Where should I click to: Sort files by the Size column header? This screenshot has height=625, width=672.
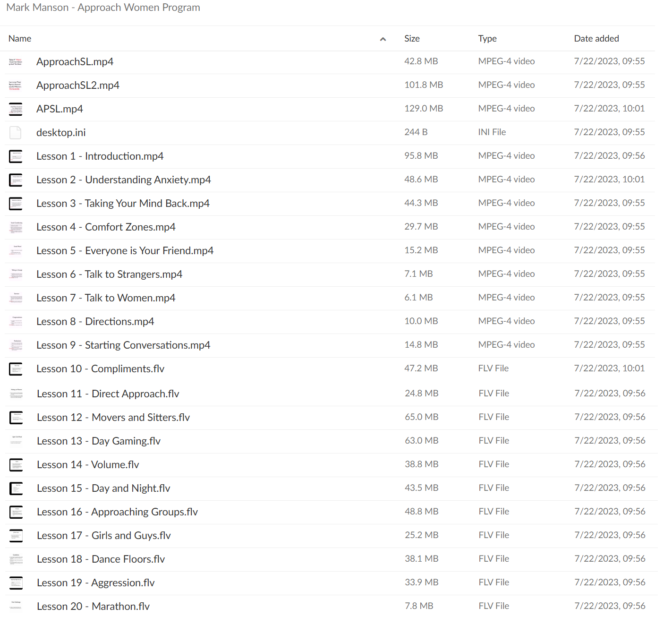[x=412, y=39]
